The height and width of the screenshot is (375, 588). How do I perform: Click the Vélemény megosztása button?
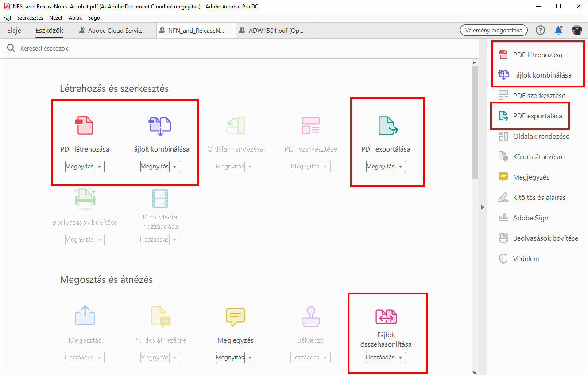pos(494,30)
